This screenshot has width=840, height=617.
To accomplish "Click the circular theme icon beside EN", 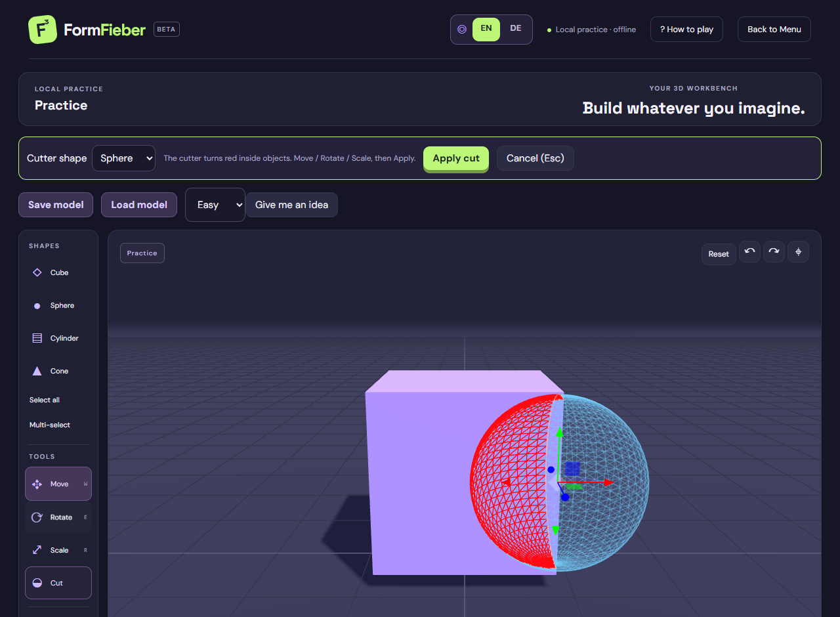I will [462, 30].
